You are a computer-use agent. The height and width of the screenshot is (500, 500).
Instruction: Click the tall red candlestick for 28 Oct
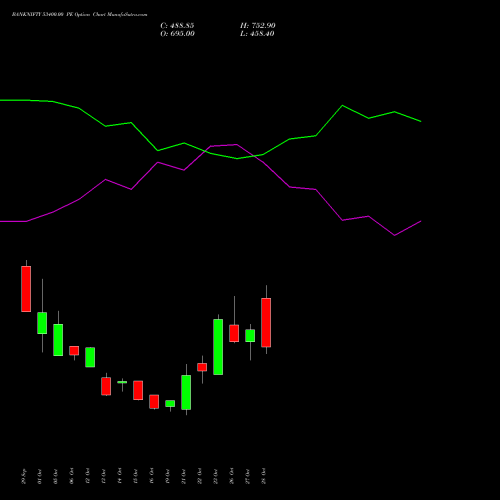266,322
